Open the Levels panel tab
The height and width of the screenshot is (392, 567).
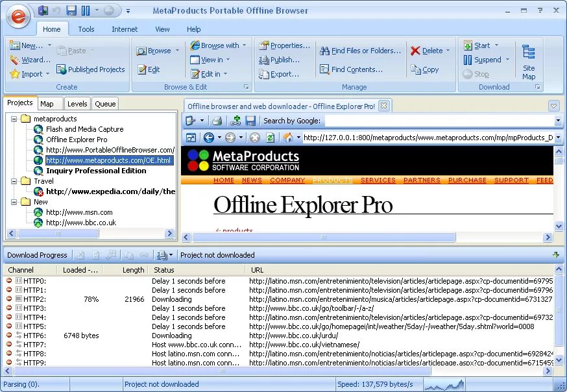point(77,104)
